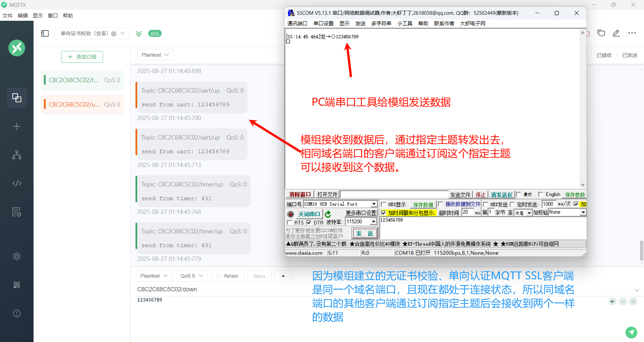Tick the RTS checkbox in SSCOM
Screen dimensions: 644x342
click(289, 223)
